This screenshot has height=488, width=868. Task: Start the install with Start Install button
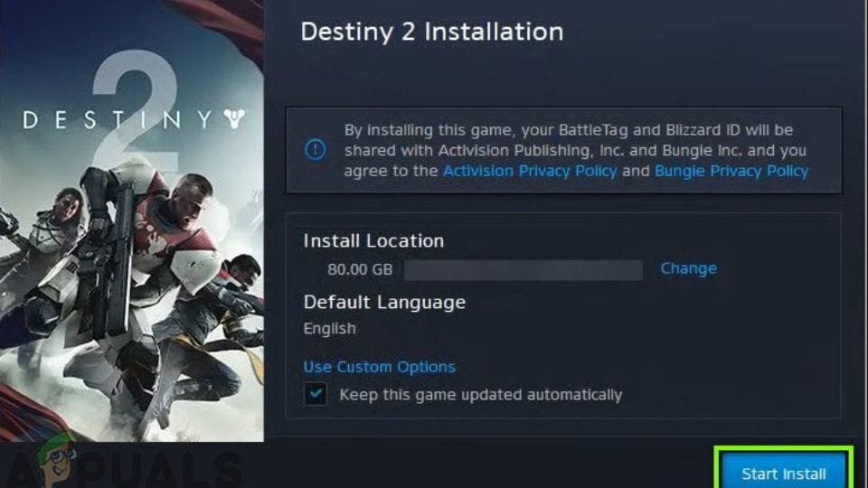[x=784, y=474]
